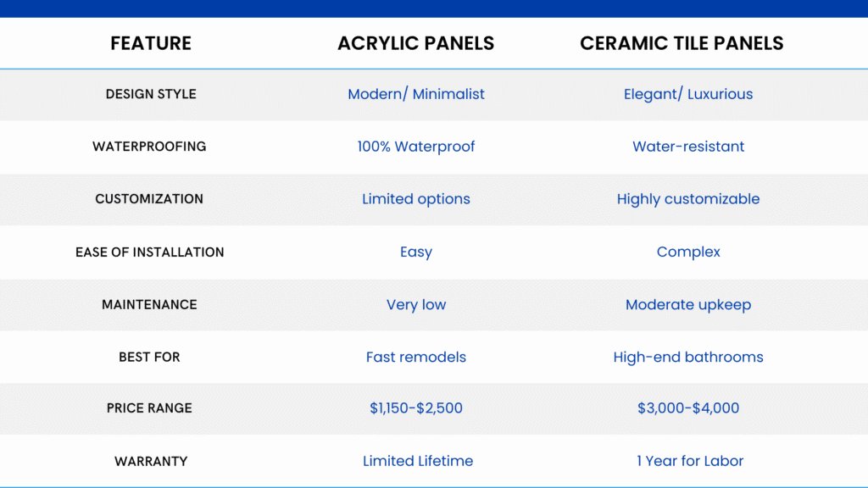
Task: Select the 100% Waterproof cell
Action: [416, 147]
